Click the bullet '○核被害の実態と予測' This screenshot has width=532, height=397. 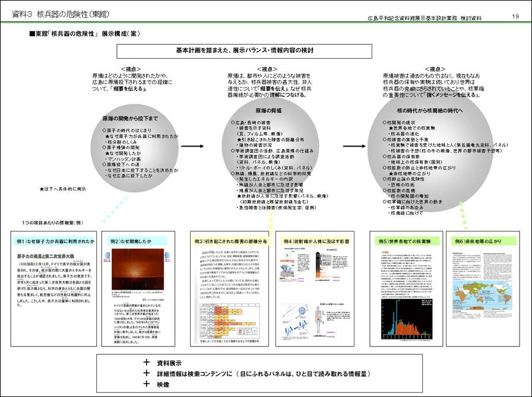click(x=405, y=139)
